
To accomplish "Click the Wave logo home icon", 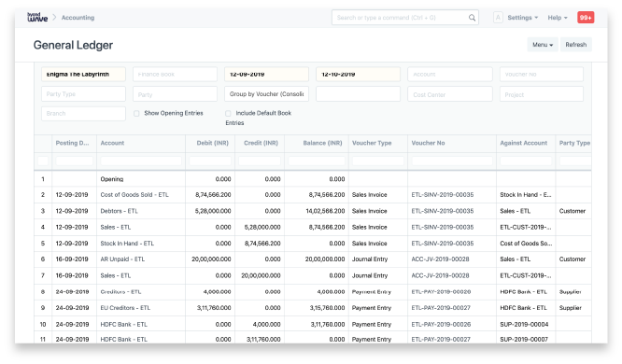I will click(37, 17).
